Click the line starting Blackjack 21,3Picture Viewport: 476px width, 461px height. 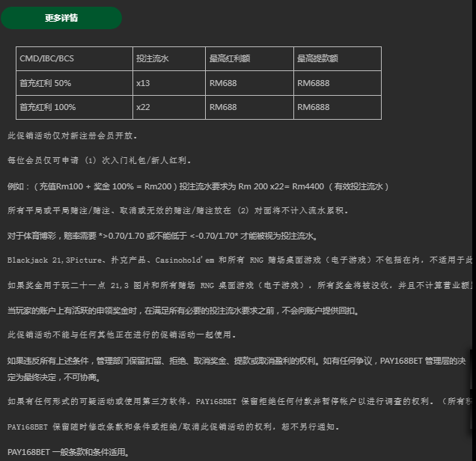click(239, 260)
